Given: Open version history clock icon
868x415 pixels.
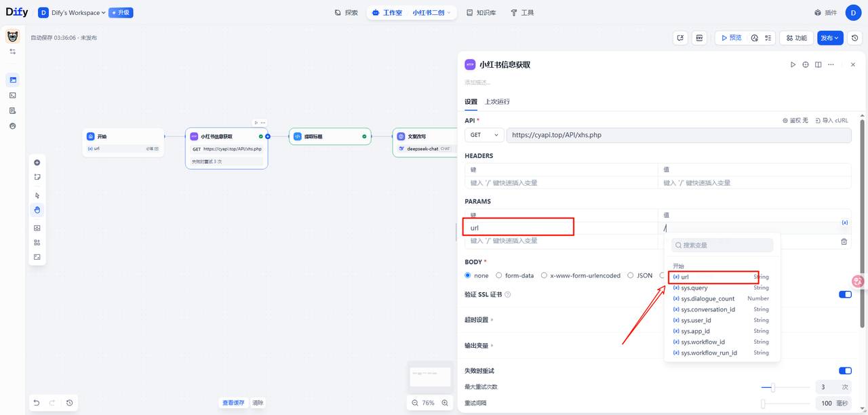Looking at the screenshot, I should [856, 38].
